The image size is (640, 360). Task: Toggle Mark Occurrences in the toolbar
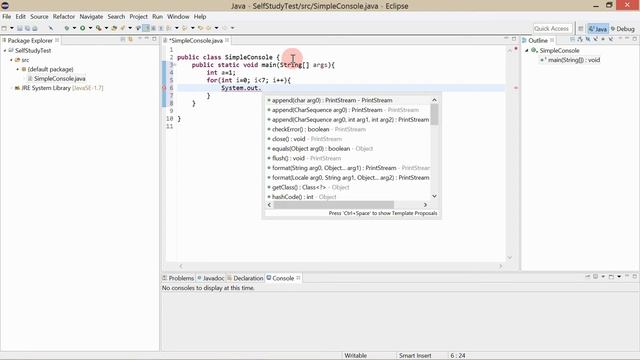click(x=146, y=28)
